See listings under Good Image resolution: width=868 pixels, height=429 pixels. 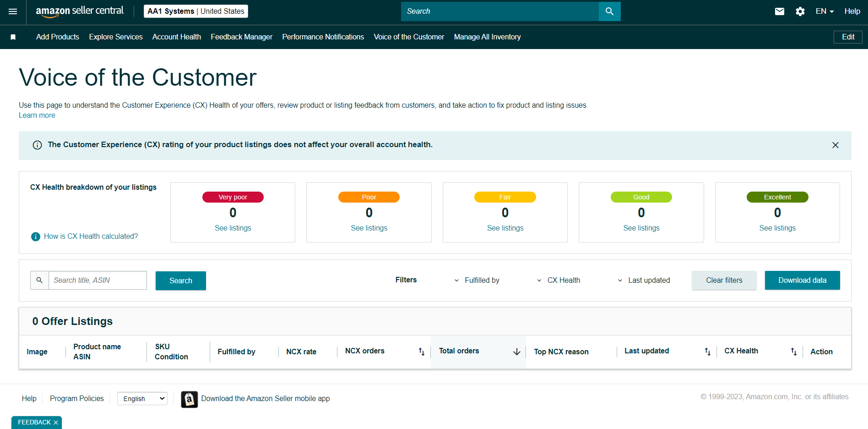pos(641,228)
